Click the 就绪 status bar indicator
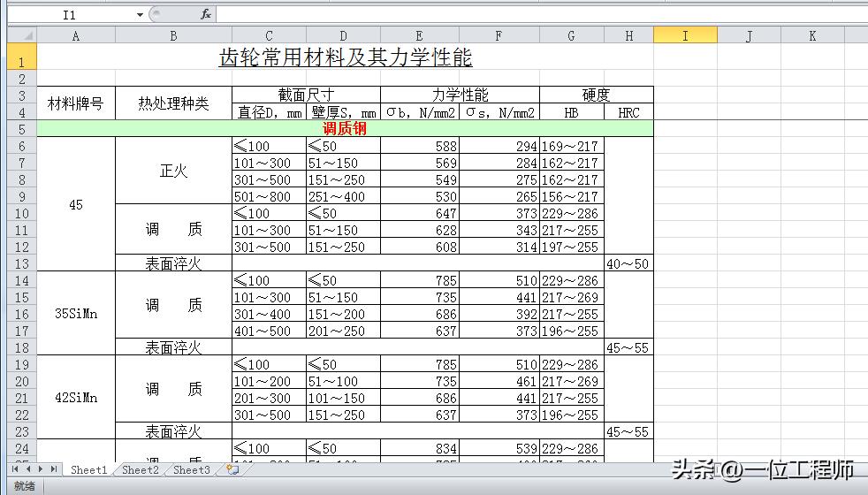 coord(25,486)
